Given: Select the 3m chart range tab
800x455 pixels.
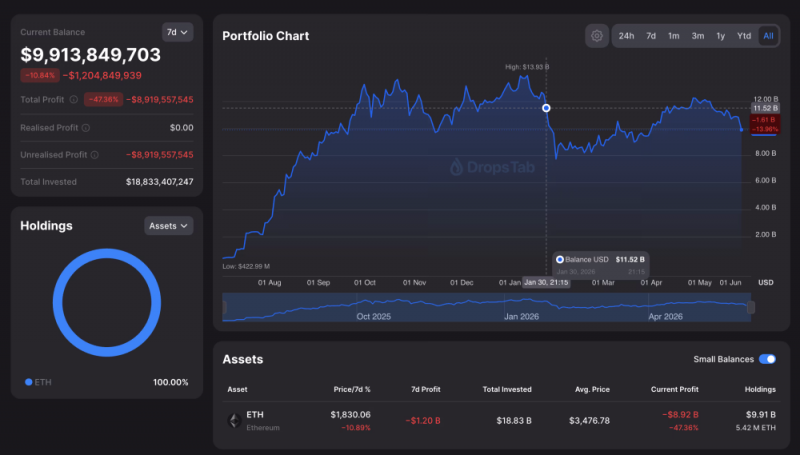Looking at the screenshot, I should coord(697,36).
